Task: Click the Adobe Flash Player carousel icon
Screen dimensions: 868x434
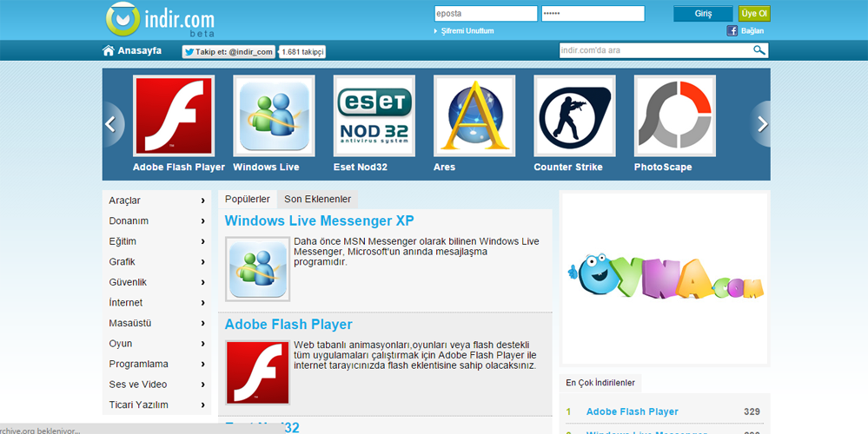Action: pos(174,115)
